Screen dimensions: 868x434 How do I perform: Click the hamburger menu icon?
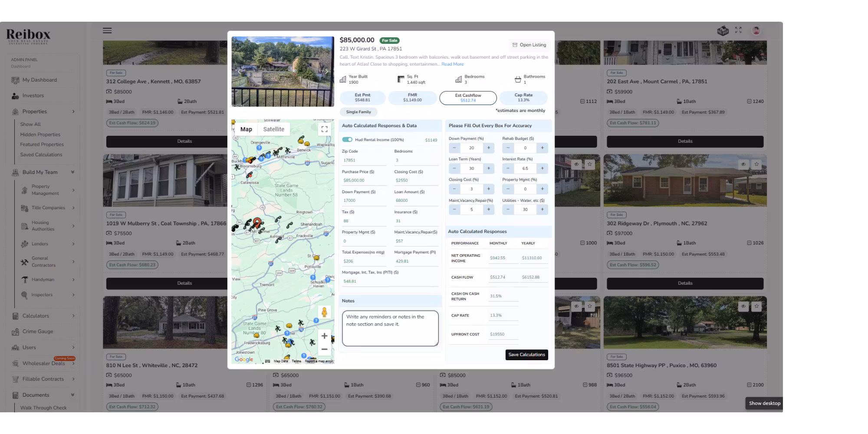(107, 30)
